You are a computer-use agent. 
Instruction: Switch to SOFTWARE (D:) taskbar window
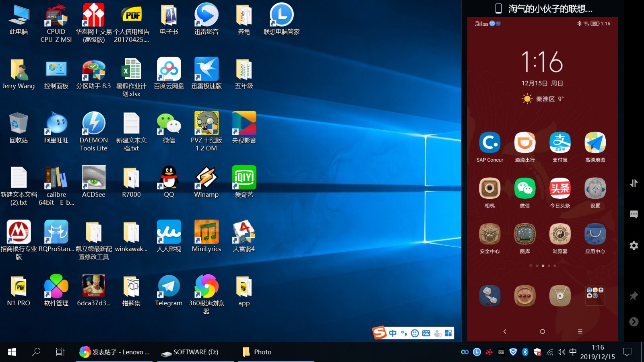tap(195, 352)
